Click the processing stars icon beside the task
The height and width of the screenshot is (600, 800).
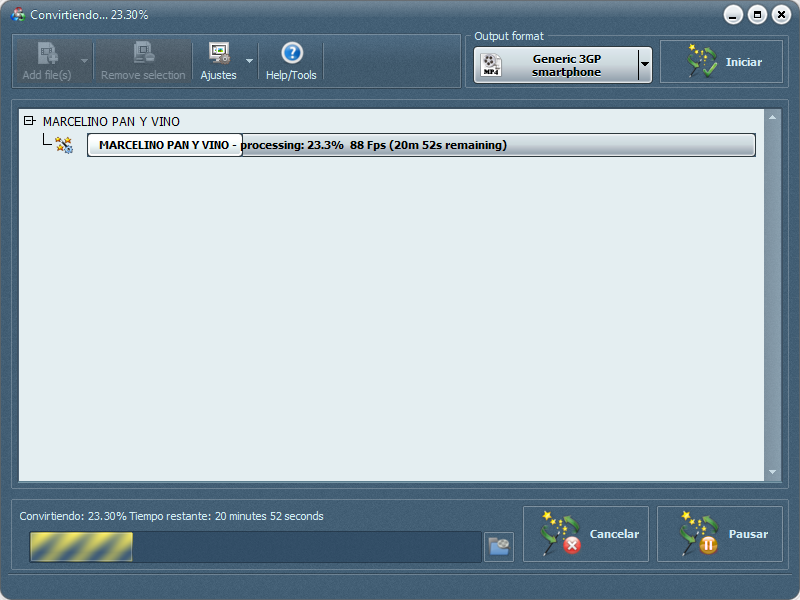[64, 145]
